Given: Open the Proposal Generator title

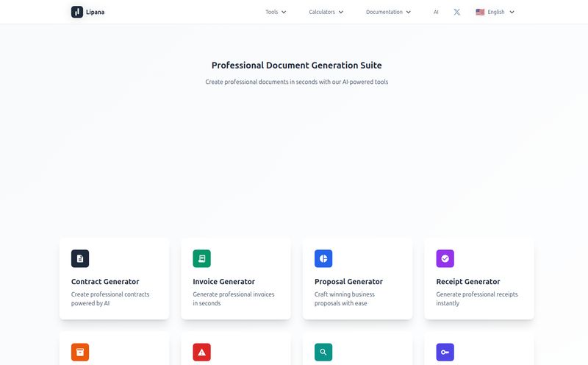Looking at the screenshot, I should [348, 282].
